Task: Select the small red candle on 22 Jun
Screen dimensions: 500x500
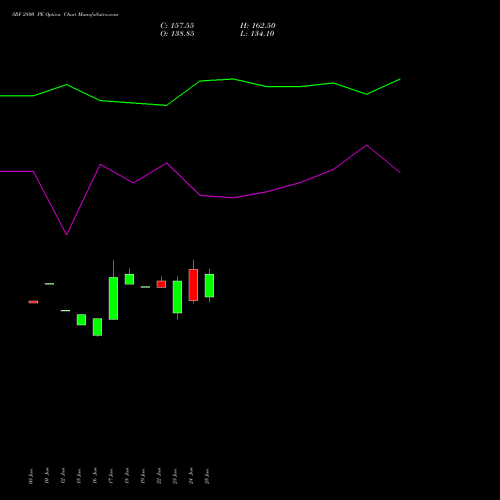Action: coord(161,284)
